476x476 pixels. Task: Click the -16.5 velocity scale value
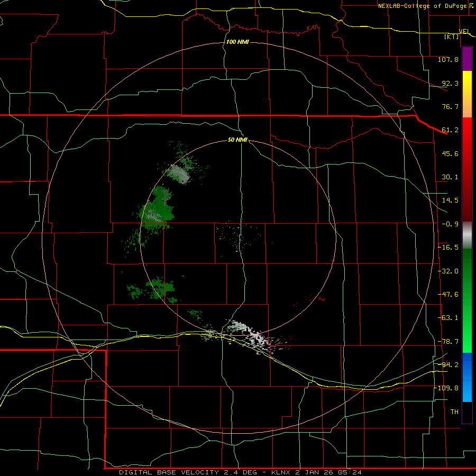(x=448, y=248)
